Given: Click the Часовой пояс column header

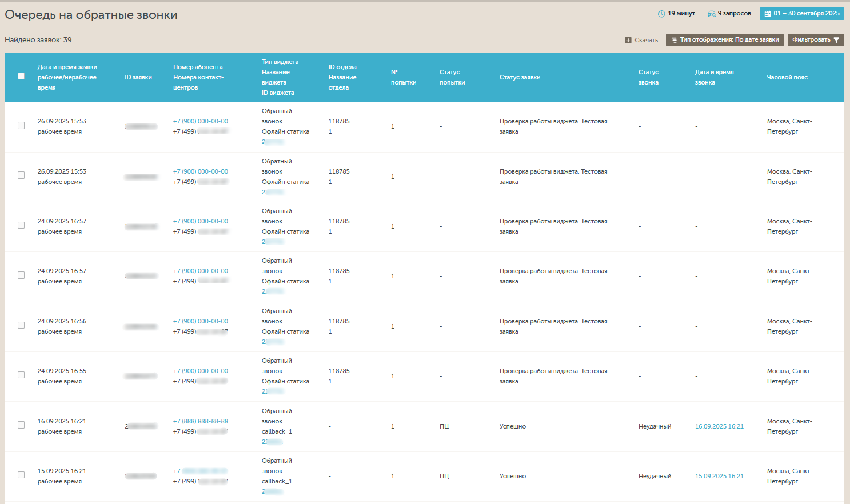Looking at the screenshot, I should coord(787,77).
